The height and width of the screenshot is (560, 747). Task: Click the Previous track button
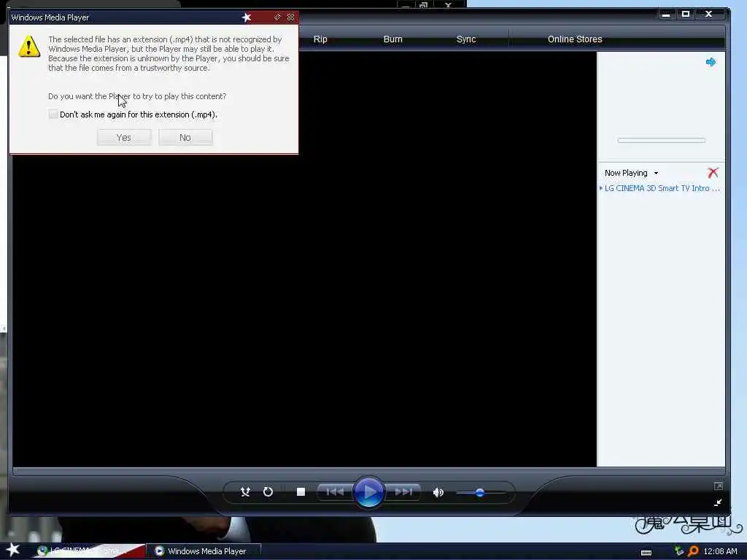pyautogui.click(x=335, y=492)
